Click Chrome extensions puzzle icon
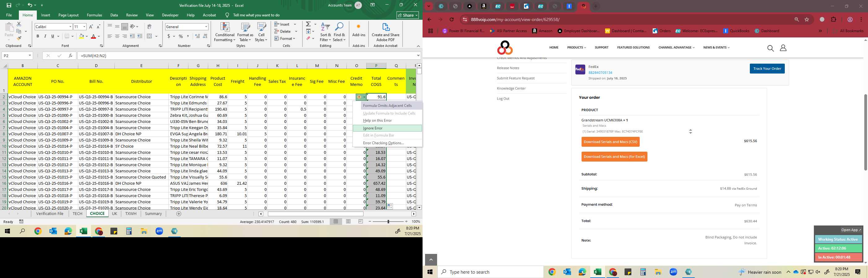This screenshot has width=868, height=278. 834,19
